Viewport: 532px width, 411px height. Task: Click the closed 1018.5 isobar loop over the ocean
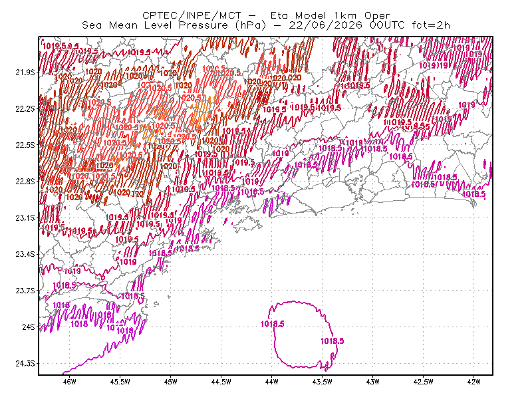303,336
